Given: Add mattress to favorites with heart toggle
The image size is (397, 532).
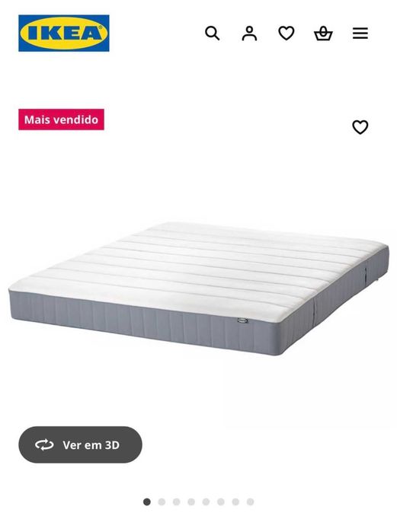Looking at the screenshot, I should click(360, 127).
